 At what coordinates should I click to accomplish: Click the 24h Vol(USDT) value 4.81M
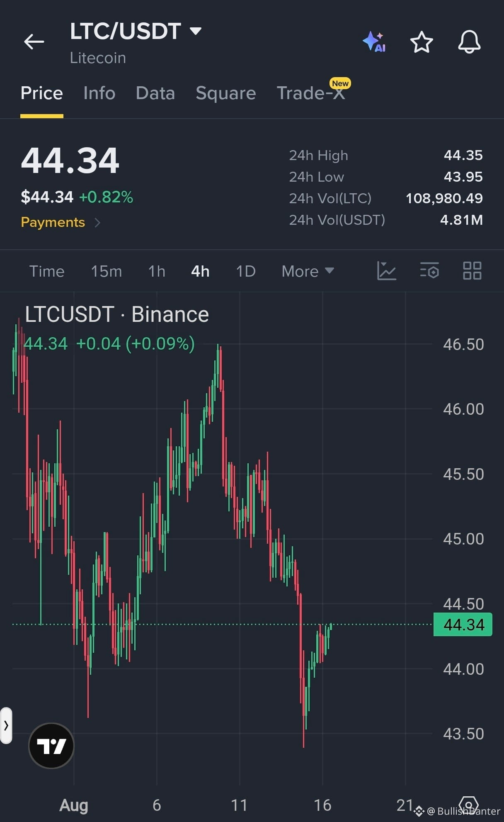(462, 220)
